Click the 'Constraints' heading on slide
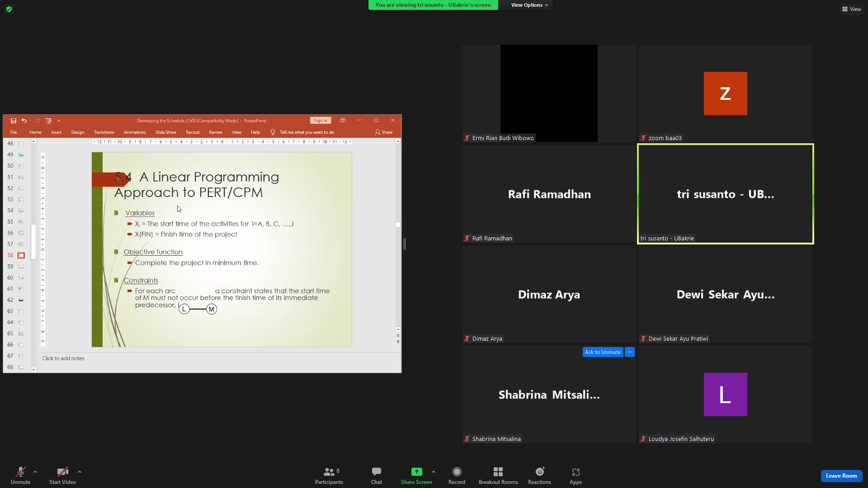Viewport: 868px width, 488px height. point(141,281)
